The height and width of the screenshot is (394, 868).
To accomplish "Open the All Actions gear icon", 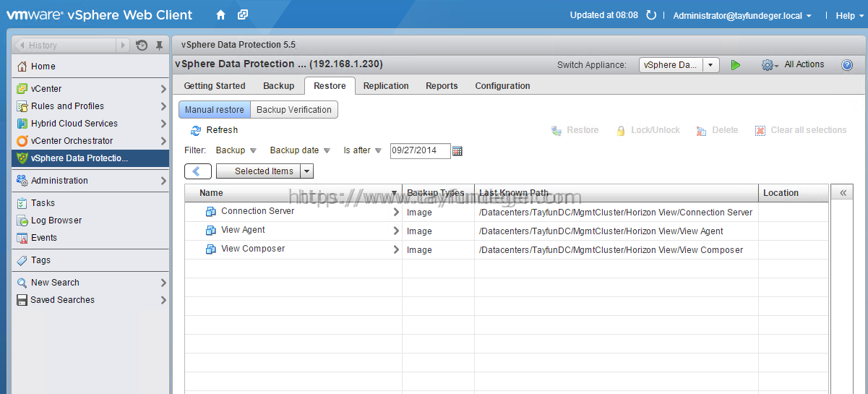I will (768, 64).
